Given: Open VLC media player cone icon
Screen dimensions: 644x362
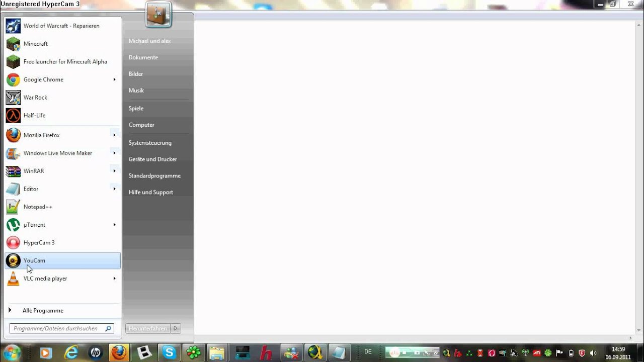Looking at the screenshot, I should 13,279.
